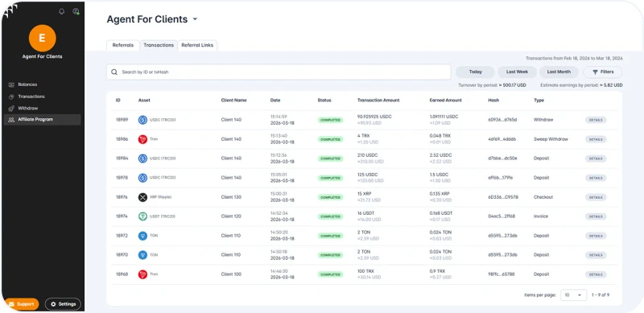This screenshot has width=644, height=313.
Task: Focus the Search by ID or txHash field
Action: tap(279, 72)
